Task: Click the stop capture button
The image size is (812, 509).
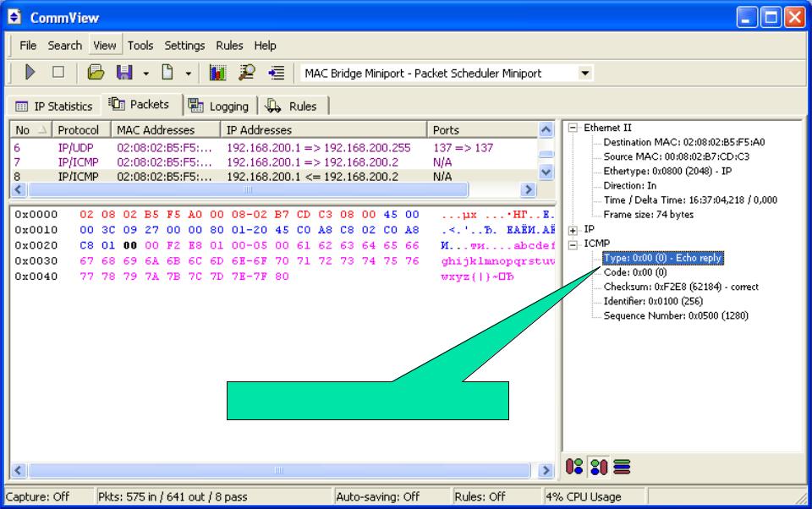Action: (58, 72)
